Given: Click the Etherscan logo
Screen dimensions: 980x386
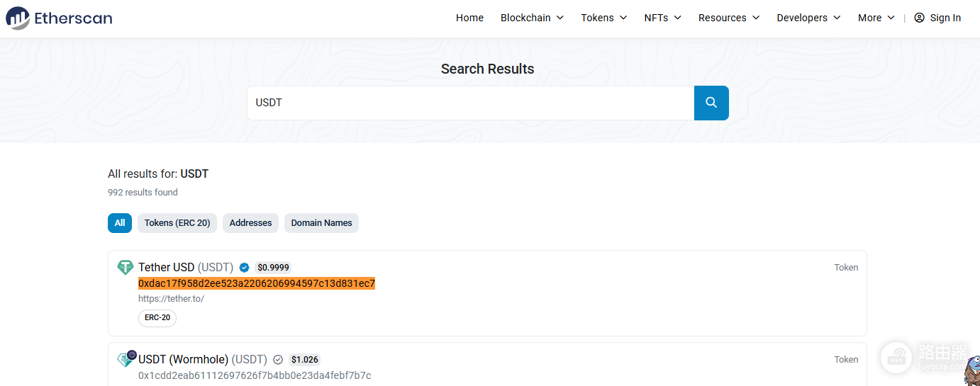Looking at the screenshot, I should 59,18.
